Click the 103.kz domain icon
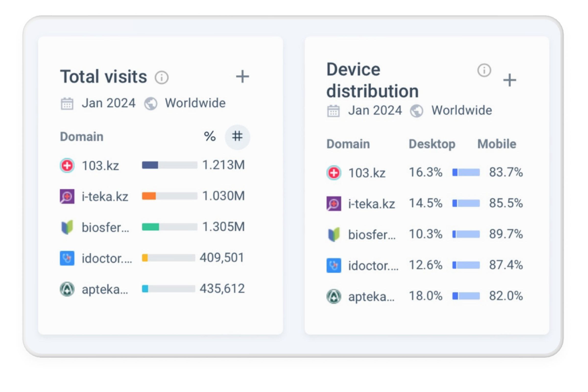 [68, 166]
